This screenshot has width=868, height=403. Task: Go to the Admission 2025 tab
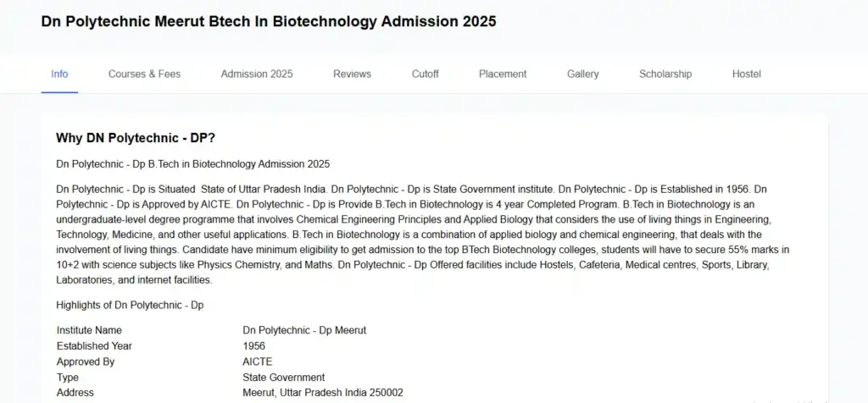pyautogui.click(x=257, y=74)
